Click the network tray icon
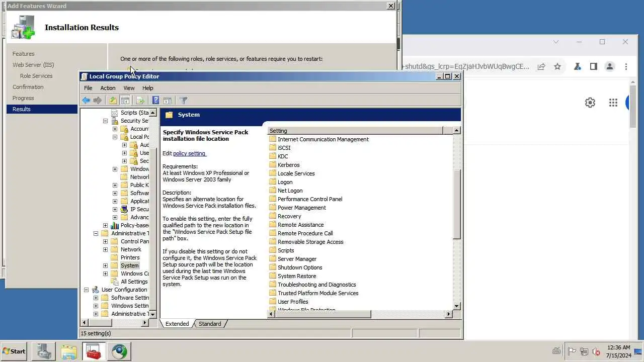644x362 pixels. pos(584,351)
